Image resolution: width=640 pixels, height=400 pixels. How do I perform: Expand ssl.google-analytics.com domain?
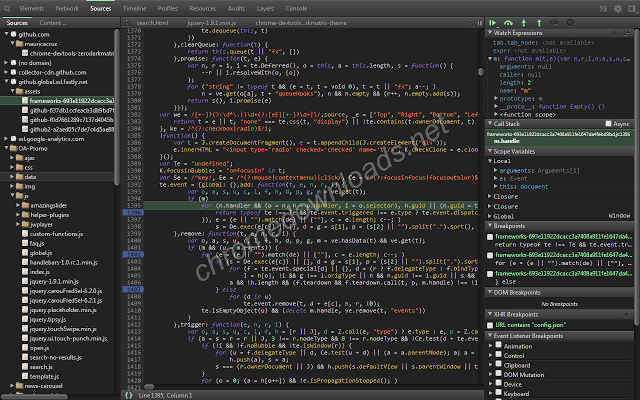(x=7, y=139)
